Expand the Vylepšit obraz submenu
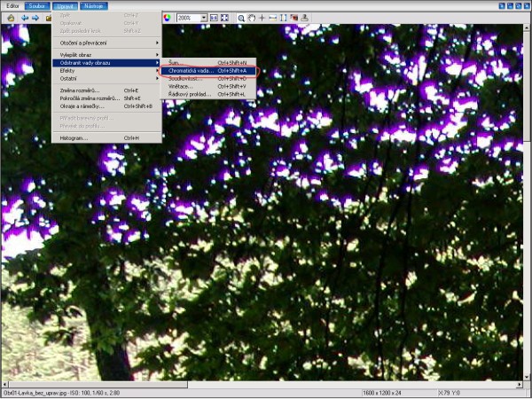 pos(106,55)
